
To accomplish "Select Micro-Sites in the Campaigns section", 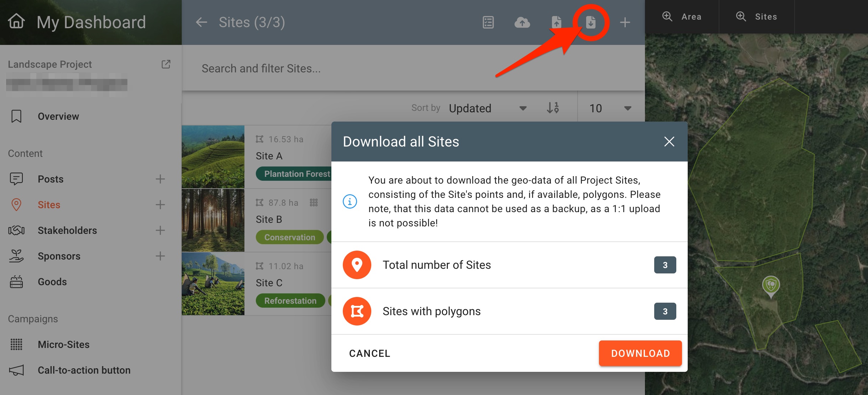I will coord(63,344).
